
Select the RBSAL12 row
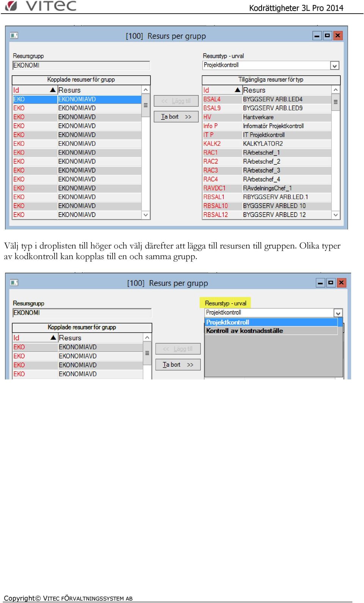[x=267, y=215]
